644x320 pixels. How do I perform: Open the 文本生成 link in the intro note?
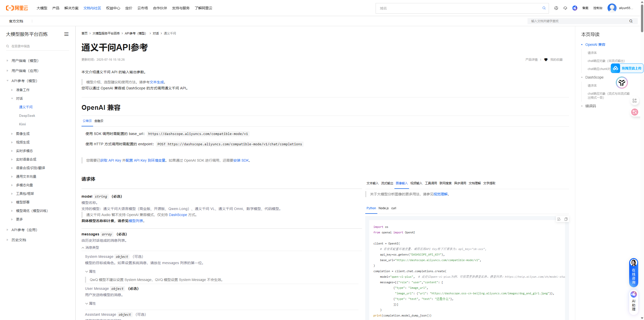[157, 82]
